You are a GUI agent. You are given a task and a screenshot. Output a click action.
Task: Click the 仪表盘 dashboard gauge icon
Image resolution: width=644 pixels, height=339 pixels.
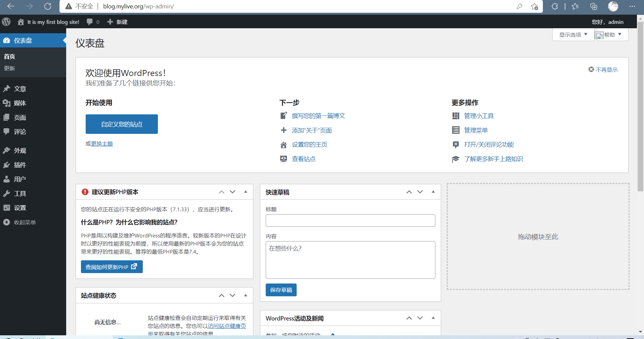tap(7, 40)
